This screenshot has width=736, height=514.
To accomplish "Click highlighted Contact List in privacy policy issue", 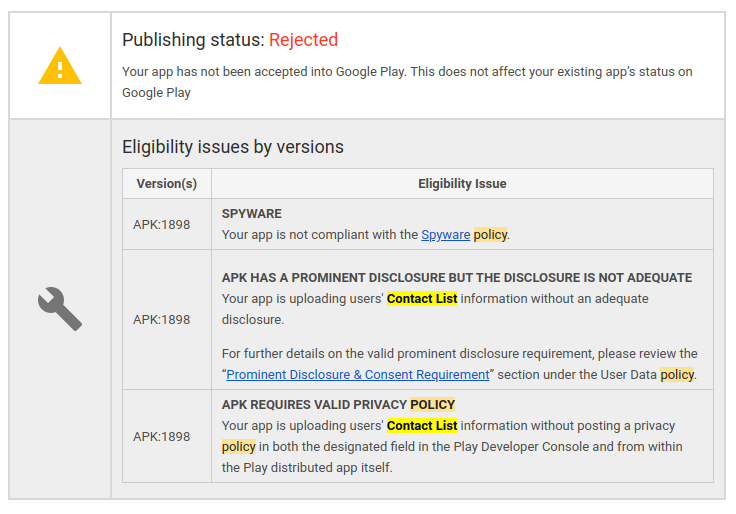I will [422, 426].
